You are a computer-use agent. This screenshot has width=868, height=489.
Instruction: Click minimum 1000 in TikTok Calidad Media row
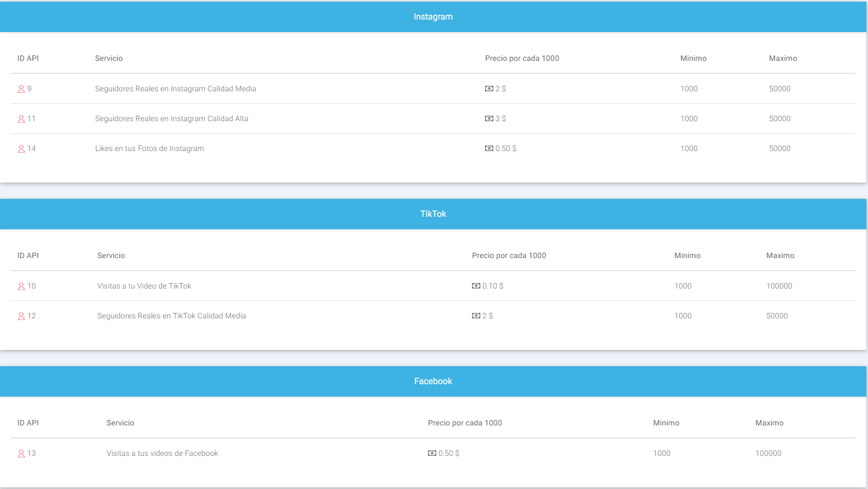[683, 316]
